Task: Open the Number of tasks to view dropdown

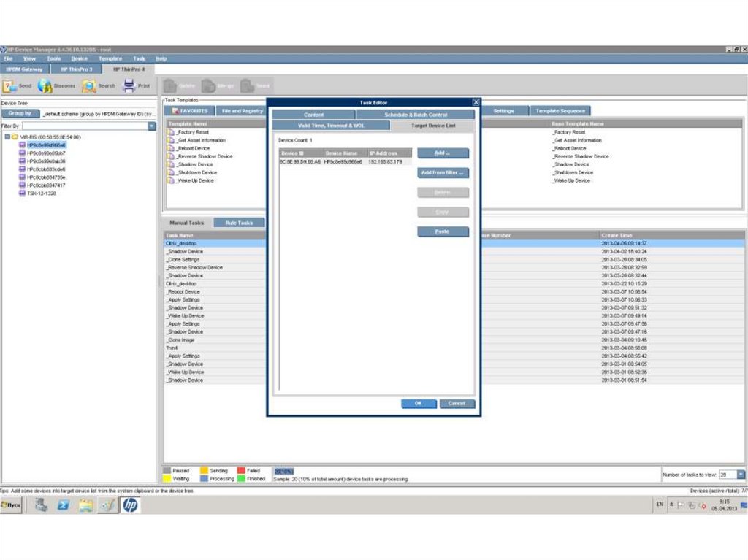Action: (741, 475)
